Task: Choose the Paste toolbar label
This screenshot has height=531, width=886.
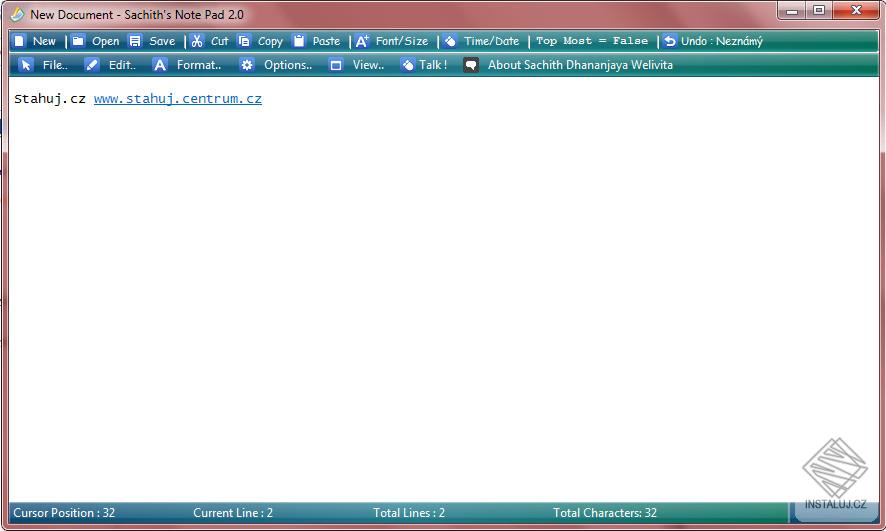Action: click(327, 41)
